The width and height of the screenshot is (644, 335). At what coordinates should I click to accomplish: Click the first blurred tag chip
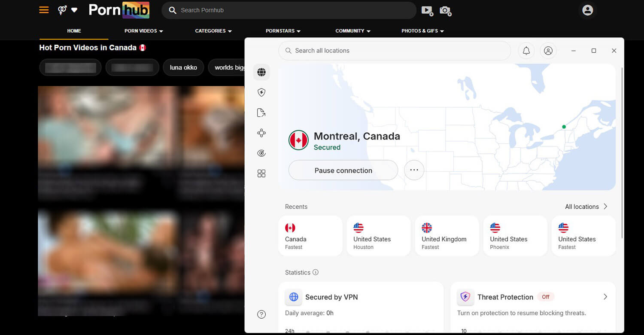click(70, 67)
